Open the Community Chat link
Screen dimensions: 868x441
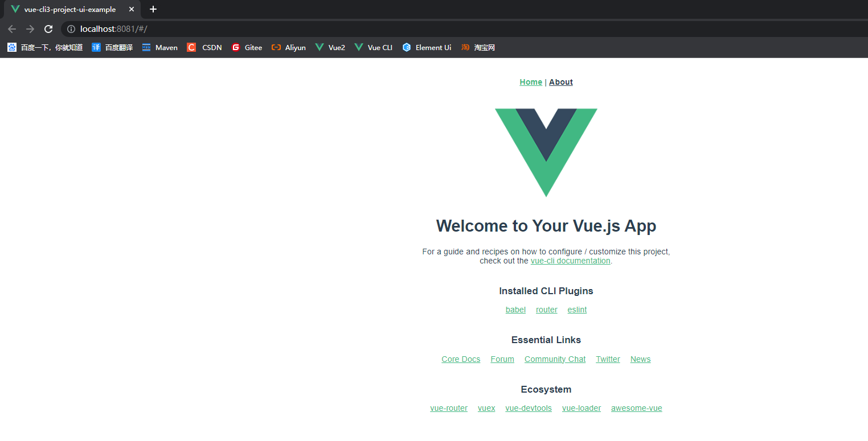555,359
